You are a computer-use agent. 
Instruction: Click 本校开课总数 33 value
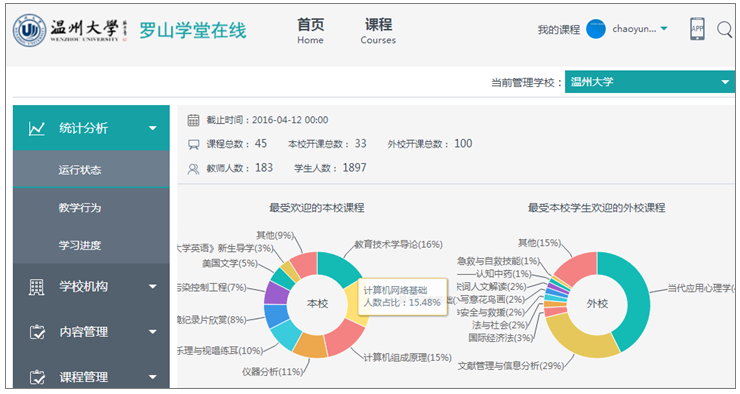(361, 143)
